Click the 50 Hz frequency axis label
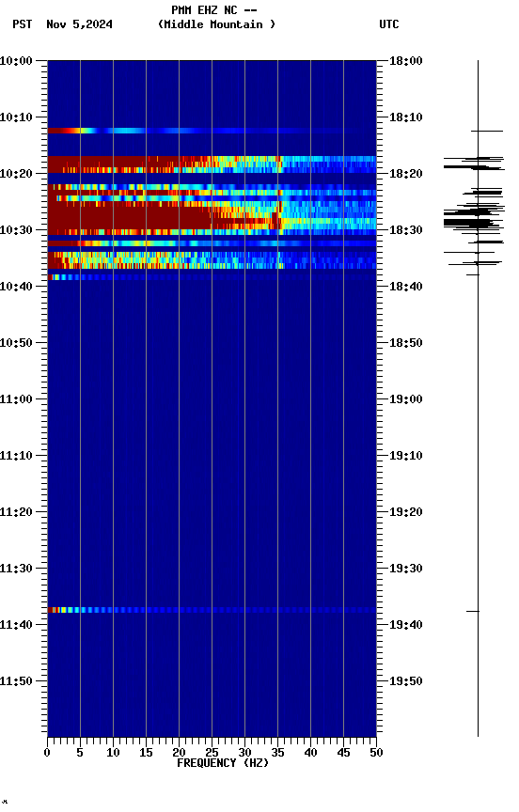The height and width of the screenshot is (812, 519). click(376, 753)
